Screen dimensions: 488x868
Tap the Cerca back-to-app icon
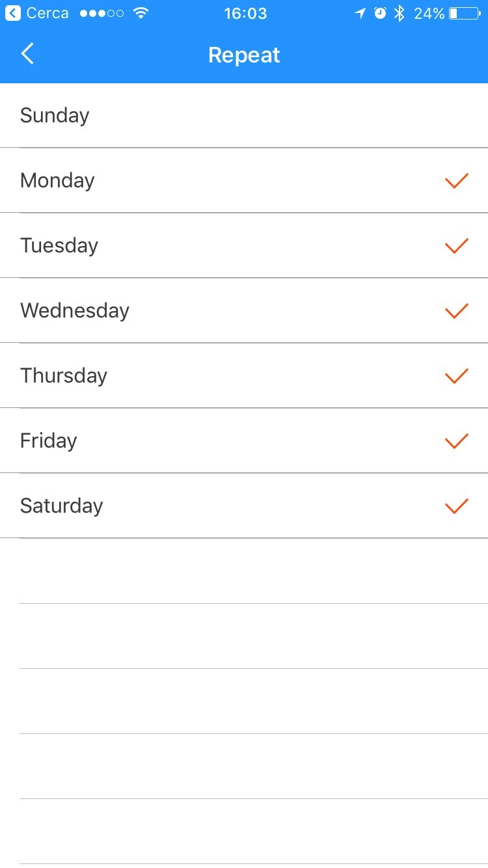click(13, 13)
